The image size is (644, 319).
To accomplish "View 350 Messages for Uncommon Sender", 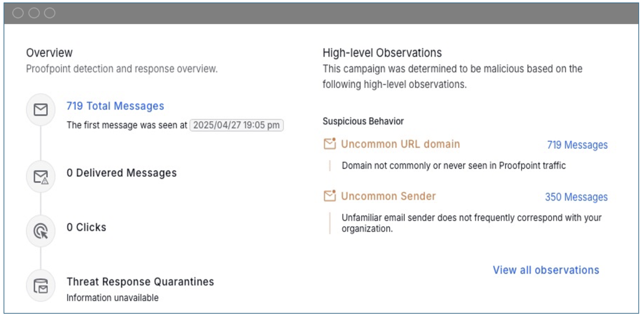I will point(576,197).
